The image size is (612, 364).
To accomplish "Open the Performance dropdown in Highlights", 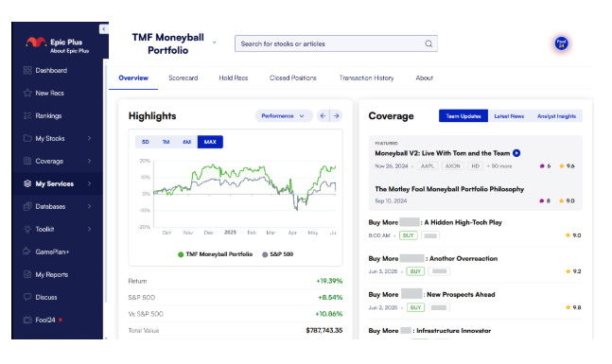I will pyautogui.click(x=284, y=116).
